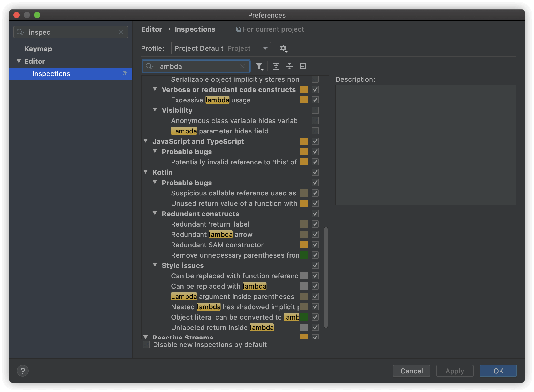Click the Reset to Empty toolbar icon

(303, 66)
